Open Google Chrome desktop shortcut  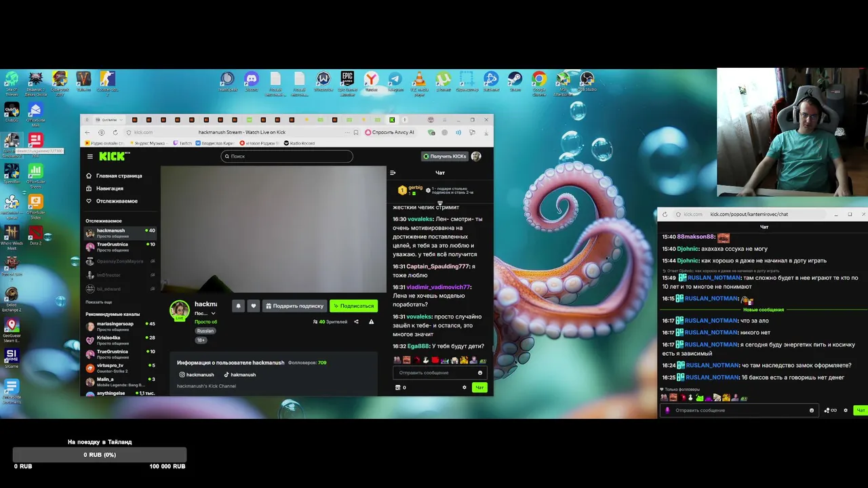point(539,83)
